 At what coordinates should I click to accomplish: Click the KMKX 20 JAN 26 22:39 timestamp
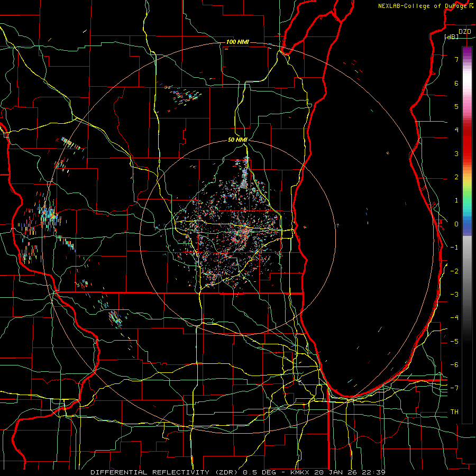(337, 472)
